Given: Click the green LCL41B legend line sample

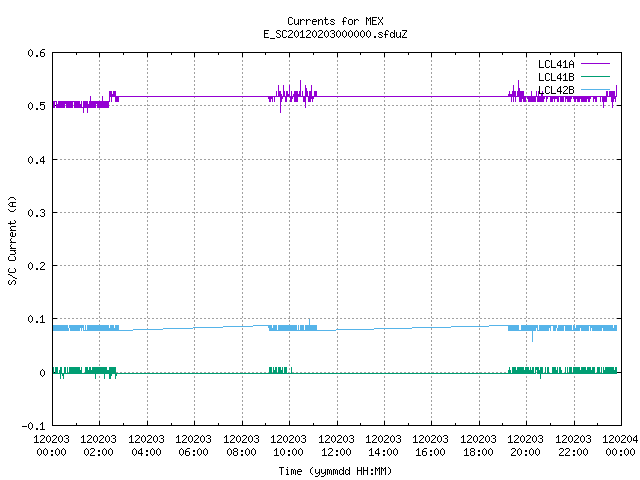Looking at the screenshot, I should click(595, 76).
